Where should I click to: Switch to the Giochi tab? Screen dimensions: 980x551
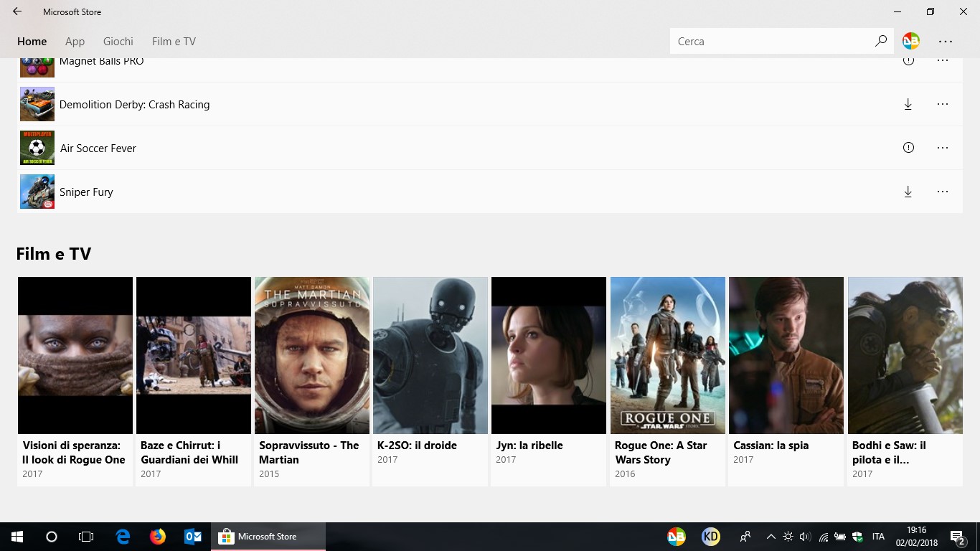(x=118, y=42)
